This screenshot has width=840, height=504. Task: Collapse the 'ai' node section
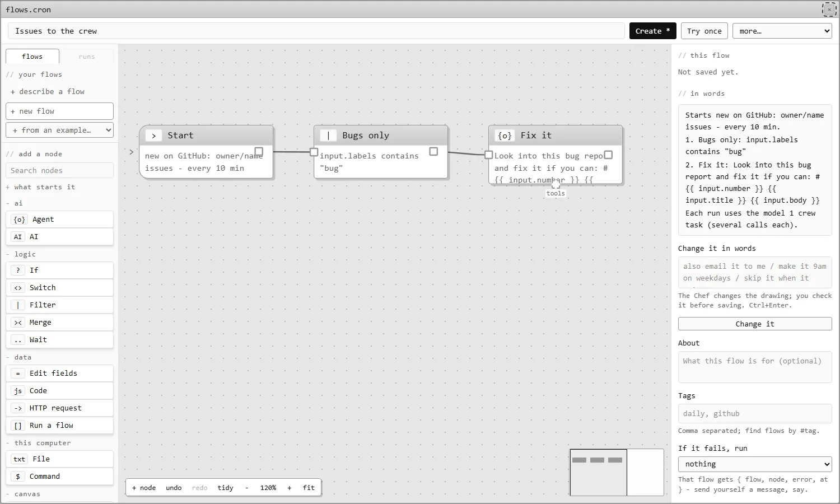coord(15,203)
